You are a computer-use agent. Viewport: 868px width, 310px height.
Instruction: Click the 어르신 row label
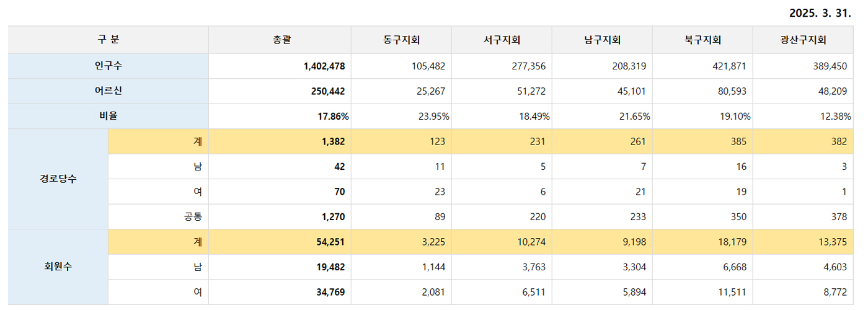pos(108,91)
